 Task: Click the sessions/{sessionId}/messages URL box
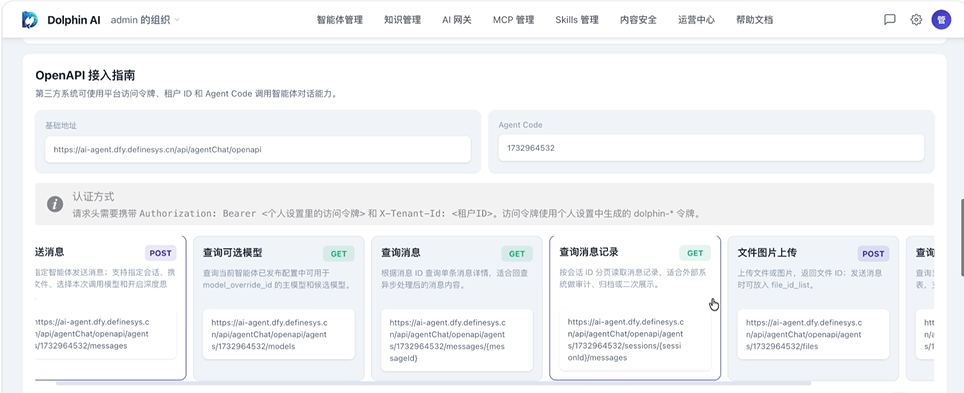point(635,339)
